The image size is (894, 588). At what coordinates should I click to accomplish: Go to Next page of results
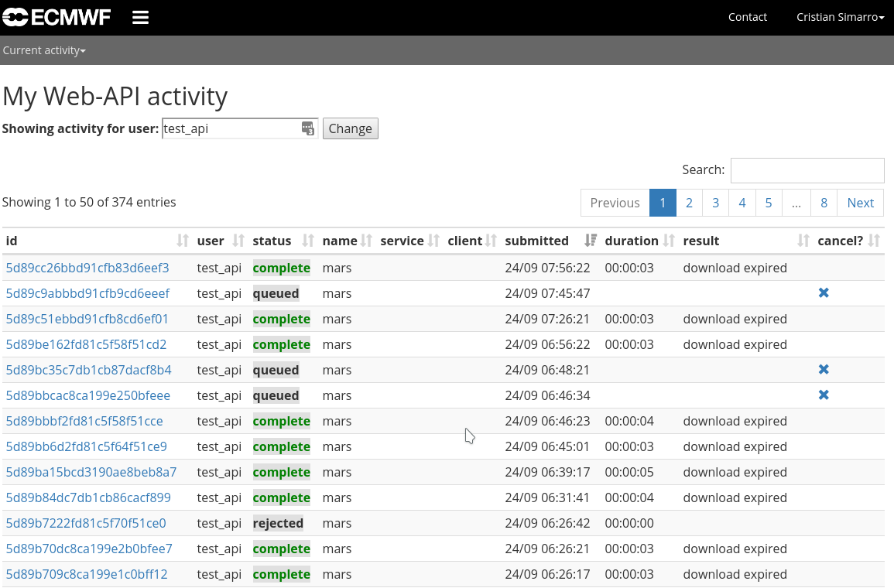coord(861,203)
